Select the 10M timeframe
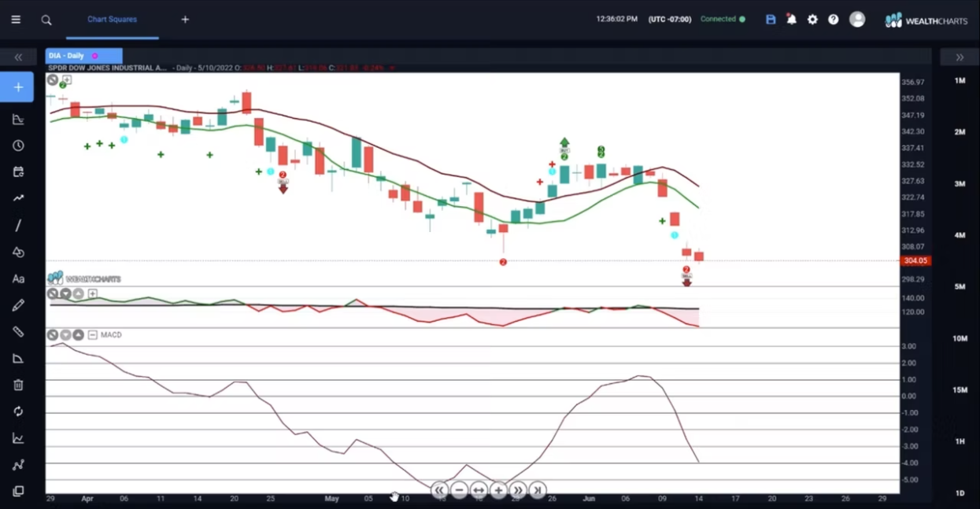 coord(960,338)
